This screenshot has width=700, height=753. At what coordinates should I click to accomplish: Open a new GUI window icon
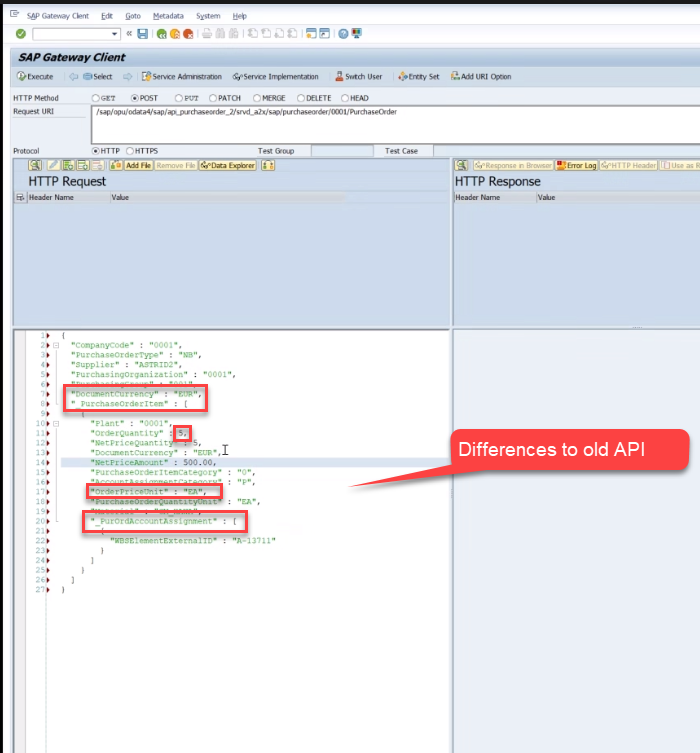pos(311,34)
